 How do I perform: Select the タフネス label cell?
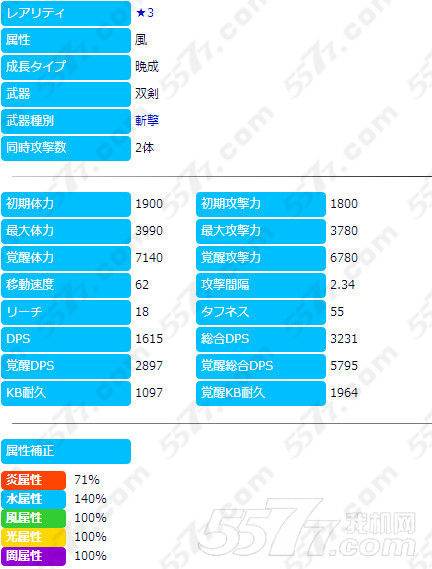click(261, 312)
